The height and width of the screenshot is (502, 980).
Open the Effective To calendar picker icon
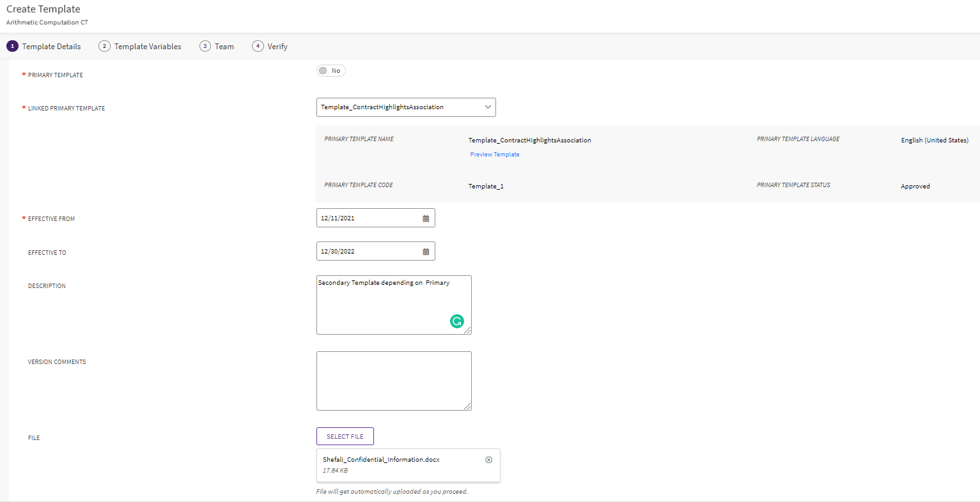click(x=426, y=252)
